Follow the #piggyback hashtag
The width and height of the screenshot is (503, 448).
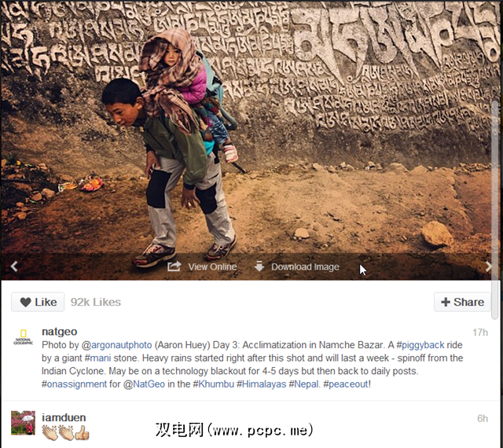coord(420,345)
